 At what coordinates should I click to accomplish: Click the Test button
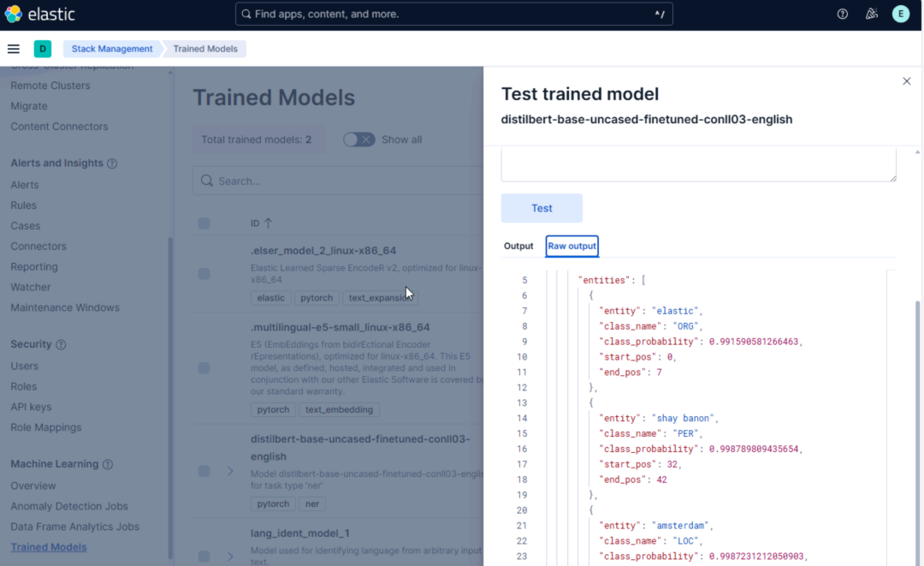[542, 208]
